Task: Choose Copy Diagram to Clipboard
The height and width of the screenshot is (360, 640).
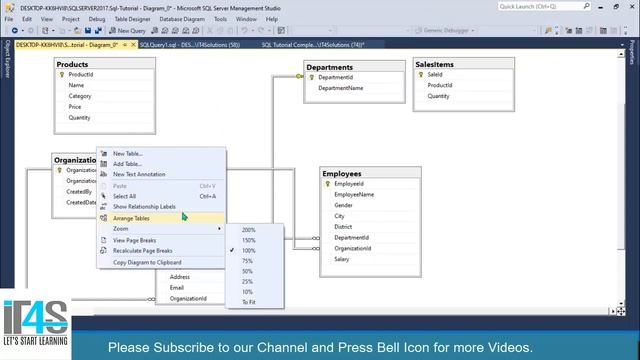Action: click(147, 262)
